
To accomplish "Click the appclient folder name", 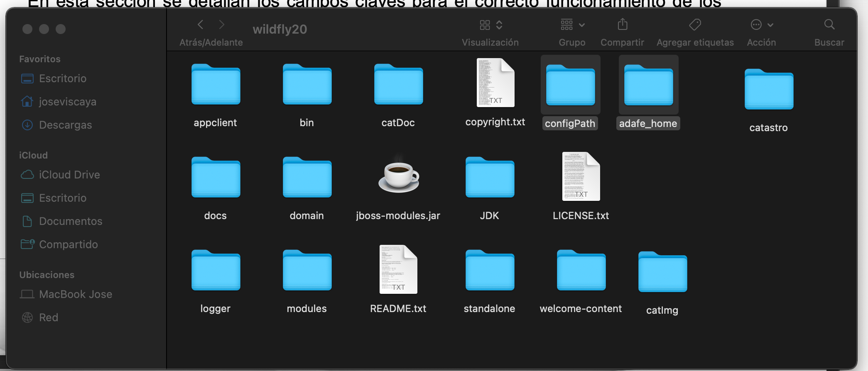I will pos(215,123).
